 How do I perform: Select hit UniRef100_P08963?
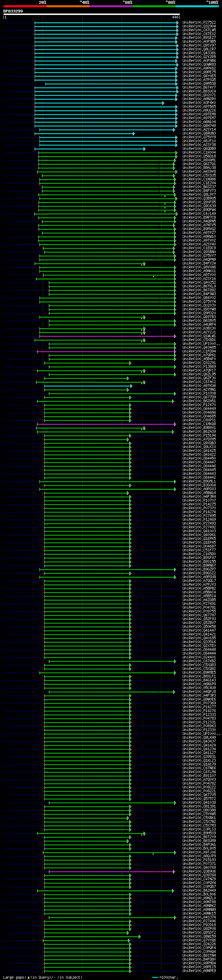[199, 726]
